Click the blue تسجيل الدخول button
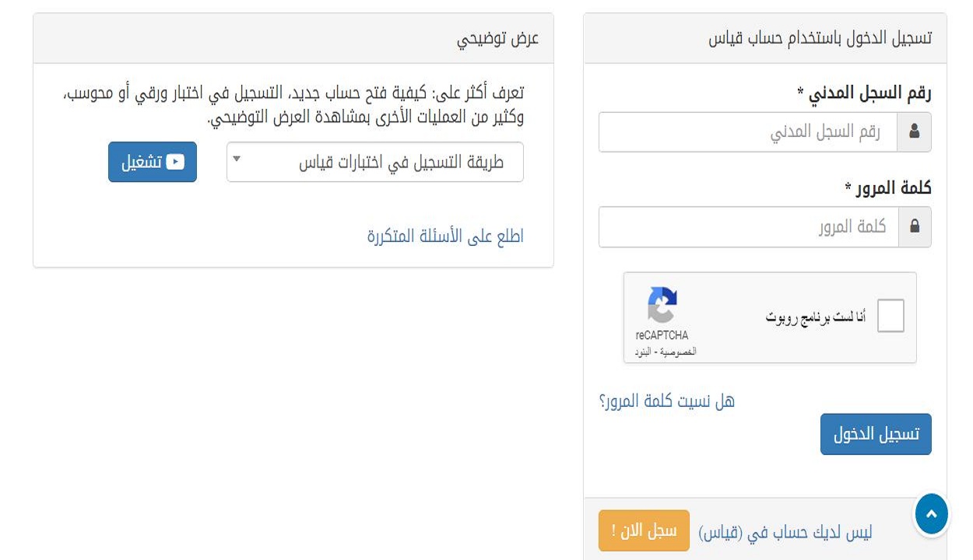This screenshot has width=973, height=560. coord(876,434)
